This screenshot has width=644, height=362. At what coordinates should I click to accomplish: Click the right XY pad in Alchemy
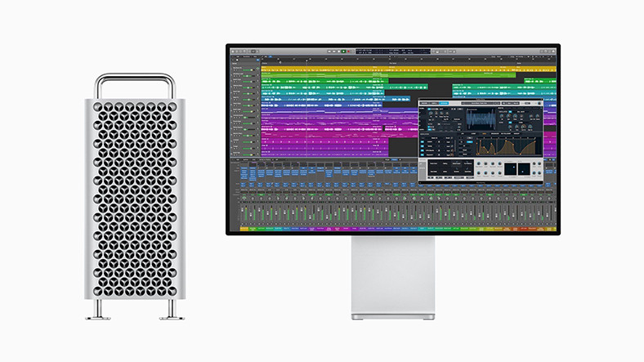[524, 169]
